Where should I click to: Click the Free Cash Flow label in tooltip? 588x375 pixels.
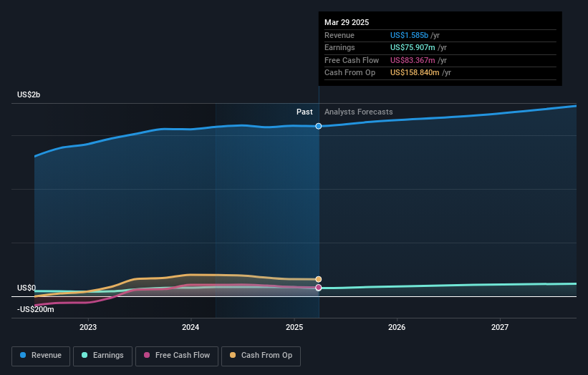point(352,60)
